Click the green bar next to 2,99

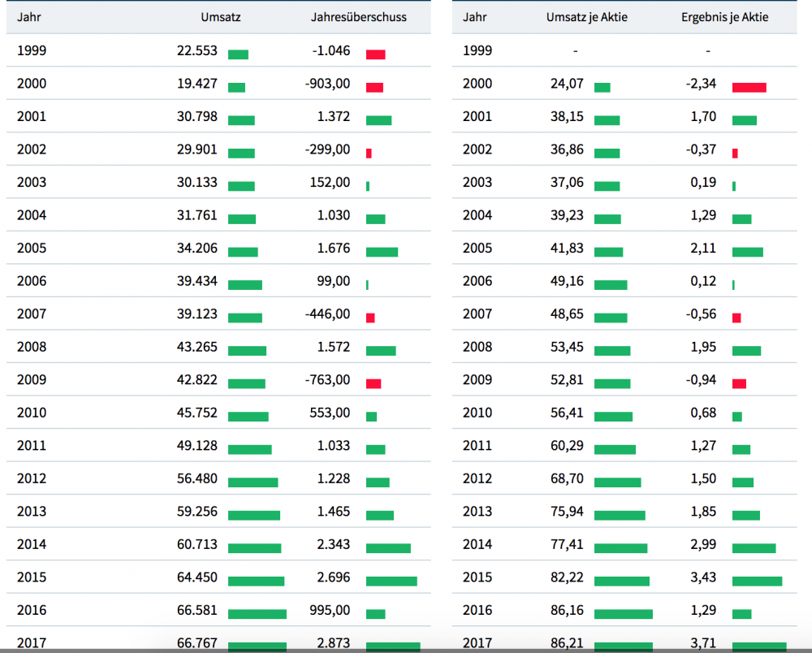tap(754, 548)
